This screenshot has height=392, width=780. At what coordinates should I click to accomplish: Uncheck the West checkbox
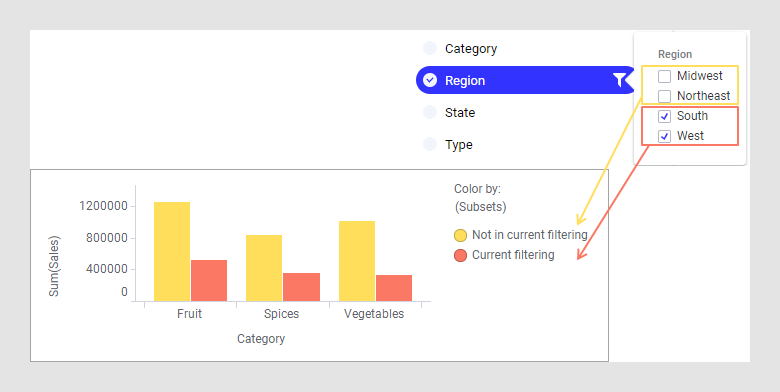point(665,136)
